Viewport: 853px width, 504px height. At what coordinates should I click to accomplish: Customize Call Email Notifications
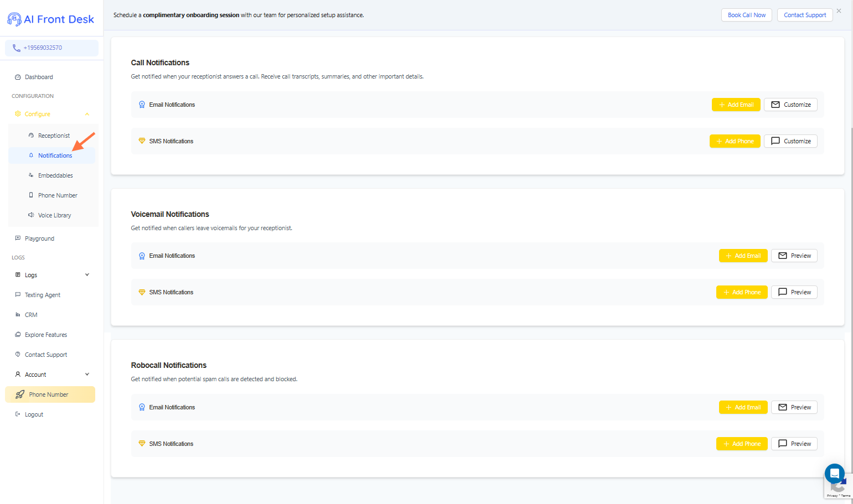[790, 105]
